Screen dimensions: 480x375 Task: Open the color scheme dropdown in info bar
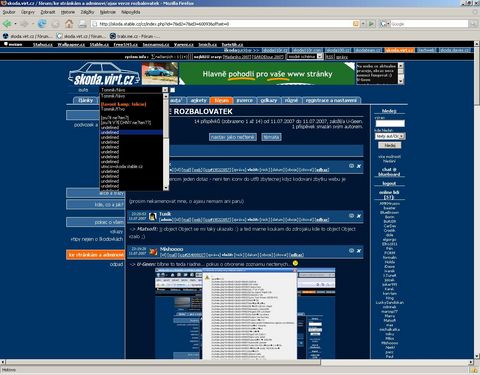tap(305, 57)
